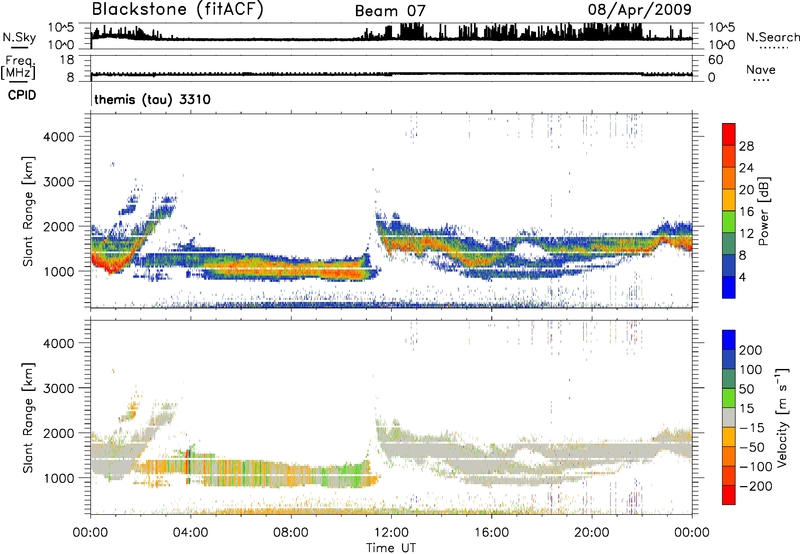800x554 pixels.
Task: Click the '18' frequency axis tick
Action: (x=67, y=60)
